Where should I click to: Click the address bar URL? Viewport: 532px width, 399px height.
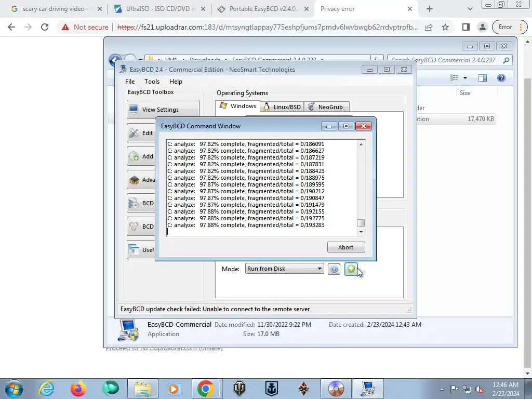[268, 27]
